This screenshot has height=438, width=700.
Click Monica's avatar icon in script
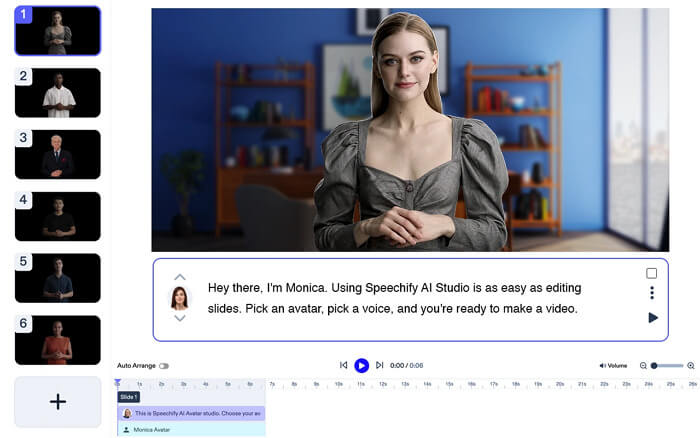coord(180,298)
